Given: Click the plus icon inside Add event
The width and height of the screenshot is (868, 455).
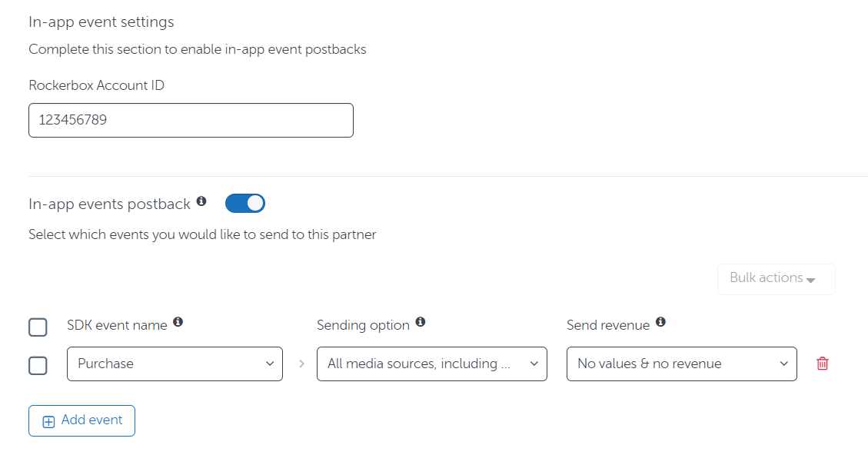Looking at the screenshot, I should point(48,422).
